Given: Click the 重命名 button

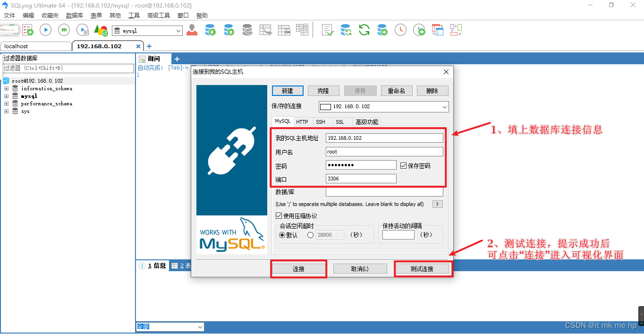Looking at the screenshot, I should (x=397, y=91).
